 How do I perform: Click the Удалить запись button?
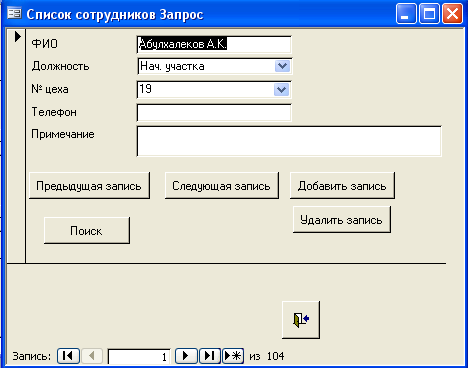342,220
